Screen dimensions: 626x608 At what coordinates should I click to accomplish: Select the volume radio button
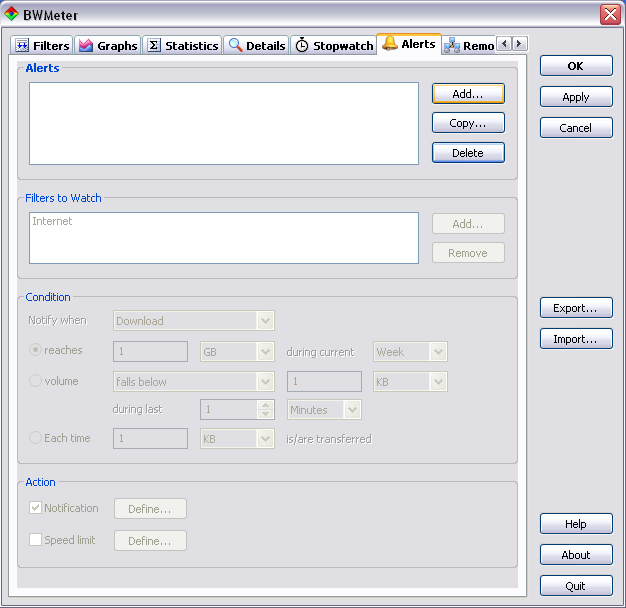(36, 381)
